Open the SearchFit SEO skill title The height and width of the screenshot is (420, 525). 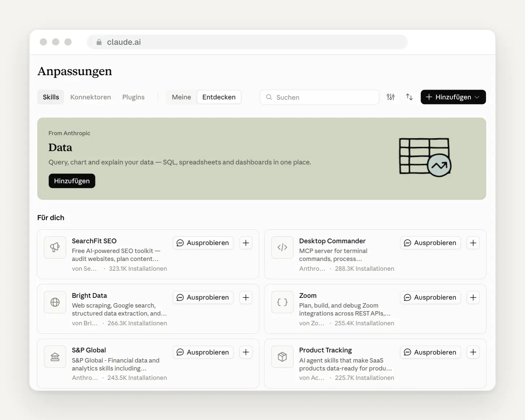tap(94, 241)
